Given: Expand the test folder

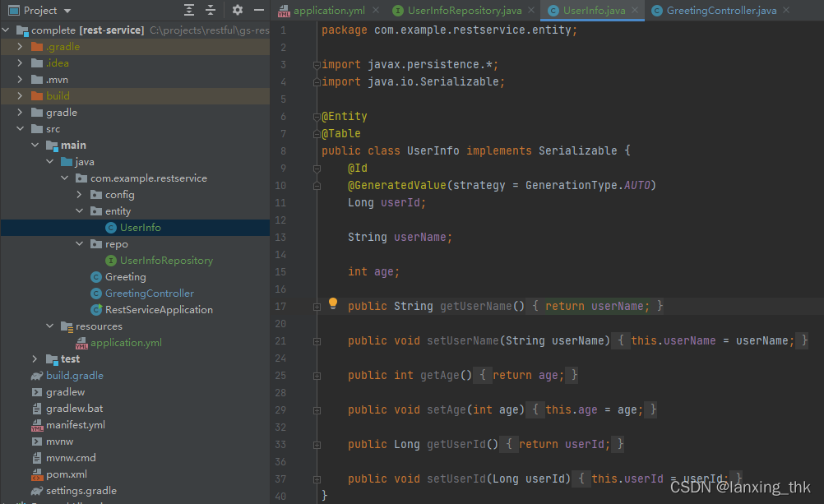Looking at the screenshot, I should (34, 358).
